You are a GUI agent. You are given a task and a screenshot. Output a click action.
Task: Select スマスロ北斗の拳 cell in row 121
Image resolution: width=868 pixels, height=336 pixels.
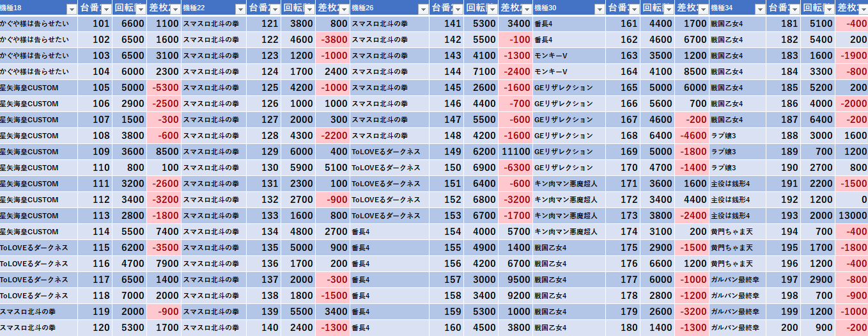click(x=213, y=24)
